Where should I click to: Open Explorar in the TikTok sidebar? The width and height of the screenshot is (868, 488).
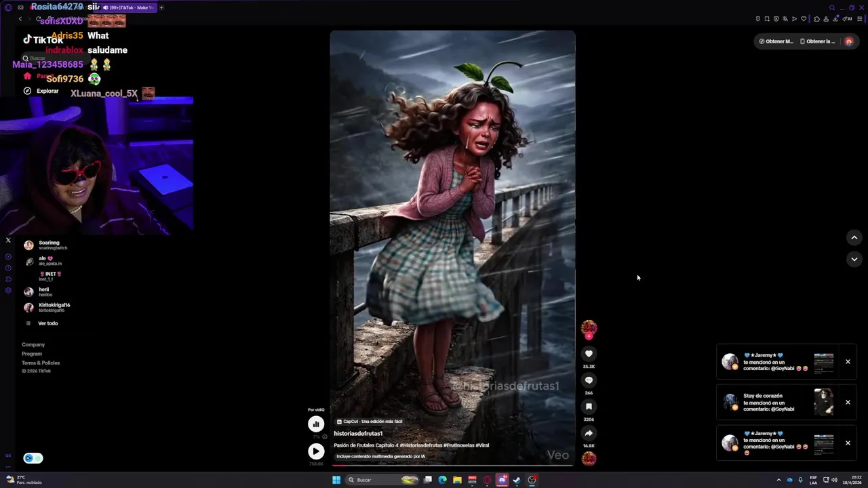(41, 91)
